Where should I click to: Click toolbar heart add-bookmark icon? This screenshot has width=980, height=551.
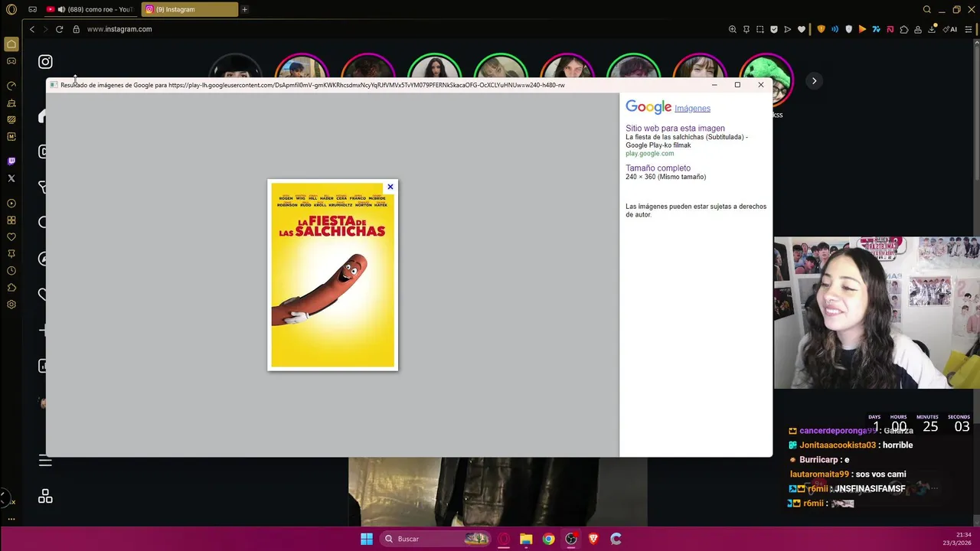click(802, 29)
